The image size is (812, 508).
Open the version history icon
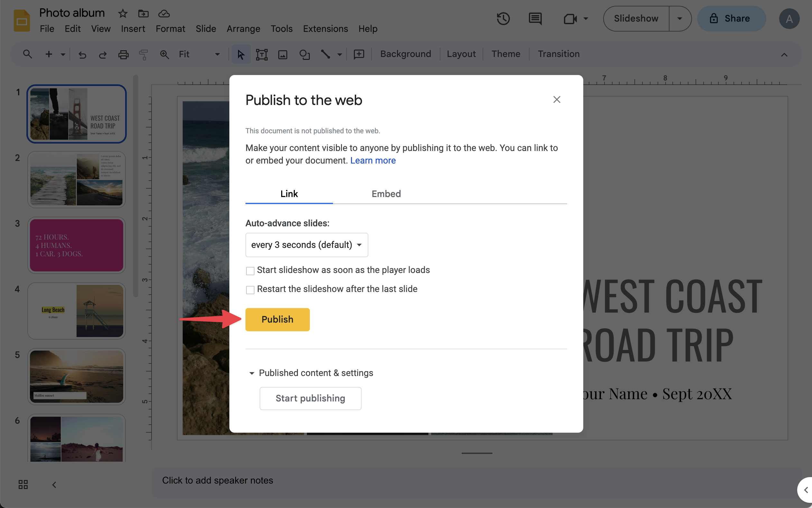point(503,18)
